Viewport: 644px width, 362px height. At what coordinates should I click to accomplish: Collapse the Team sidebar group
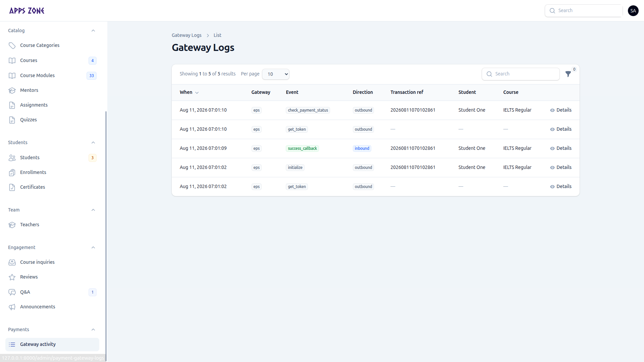click(x=93, y=210)
